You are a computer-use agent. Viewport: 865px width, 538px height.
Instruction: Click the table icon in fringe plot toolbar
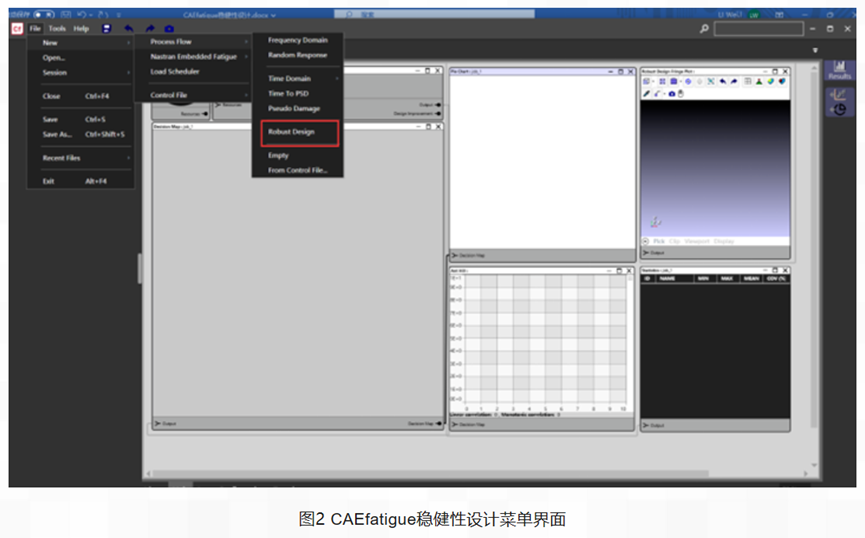pyautogui.click(x=747, y=81)
